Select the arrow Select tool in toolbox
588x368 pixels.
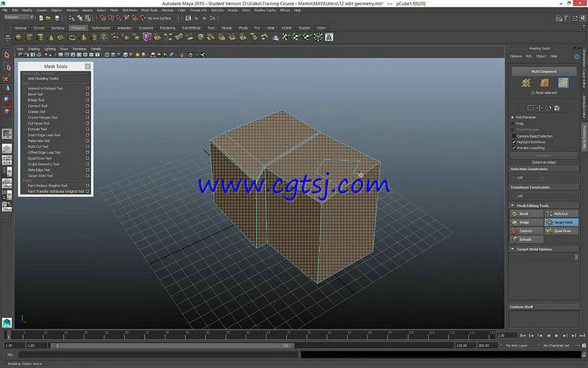[x=7, y=55]
